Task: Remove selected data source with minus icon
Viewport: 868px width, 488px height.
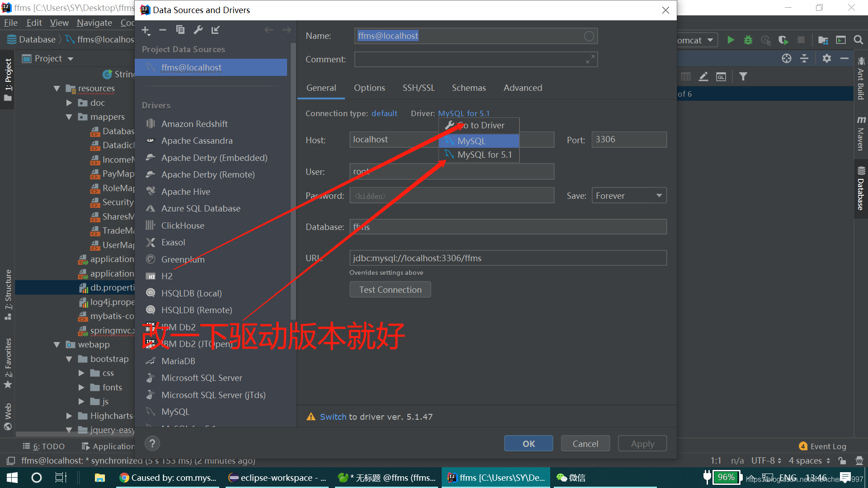Action: (x=163, y=30)
